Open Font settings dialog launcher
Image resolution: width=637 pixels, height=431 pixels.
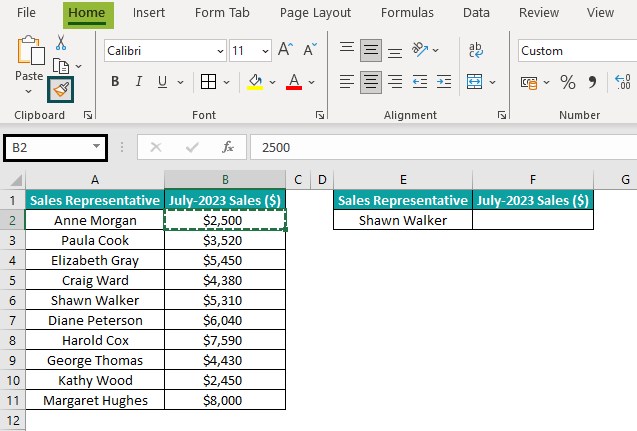tap(320, 115)
